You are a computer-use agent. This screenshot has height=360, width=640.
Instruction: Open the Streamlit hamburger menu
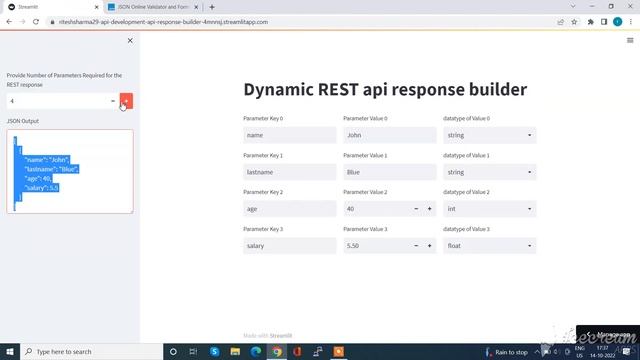630,40
